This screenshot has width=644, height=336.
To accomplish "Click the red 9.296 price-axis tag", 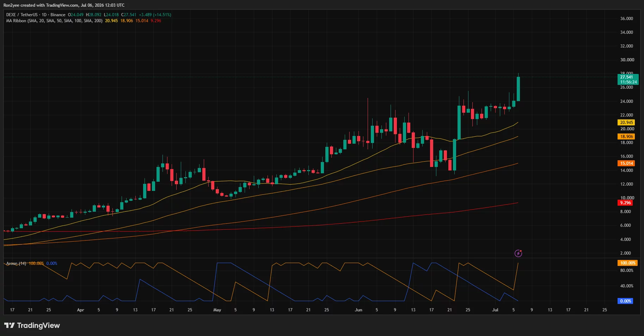I will [x=625, y=203].
